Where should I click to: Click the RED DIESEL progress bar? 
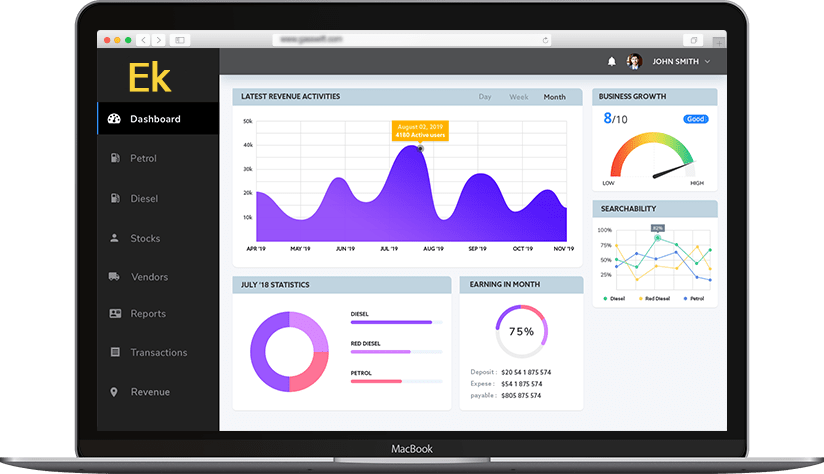(x=397, y=352)
